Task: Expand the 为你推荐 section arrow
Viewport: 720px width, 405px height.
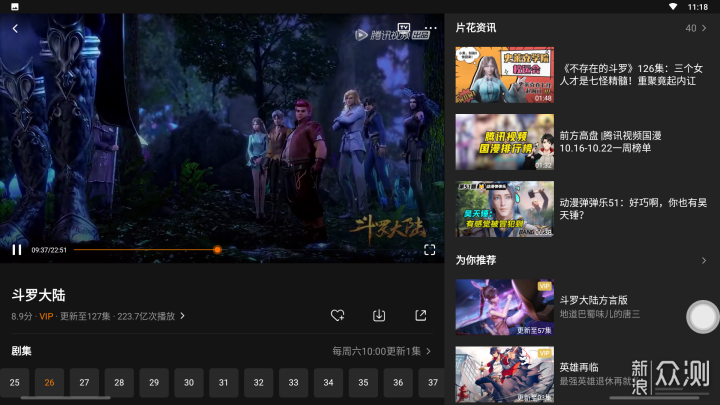Action: coord(704,260)
